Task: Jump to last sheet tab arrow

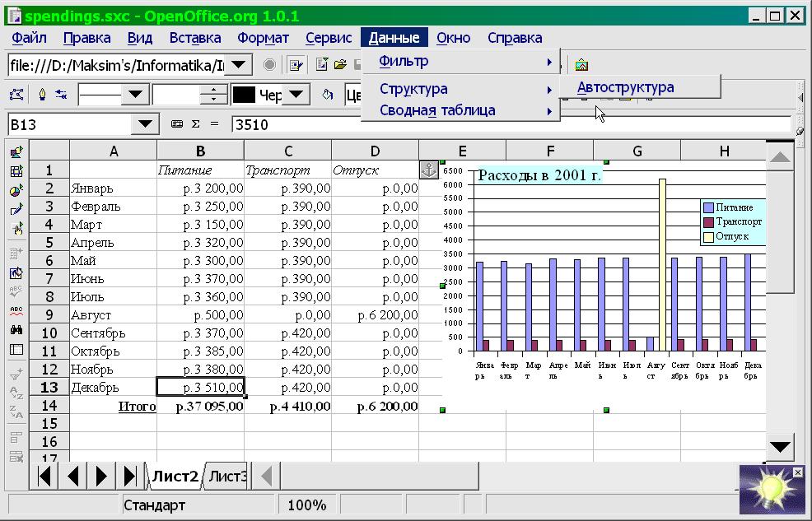Action: point(129,476)
